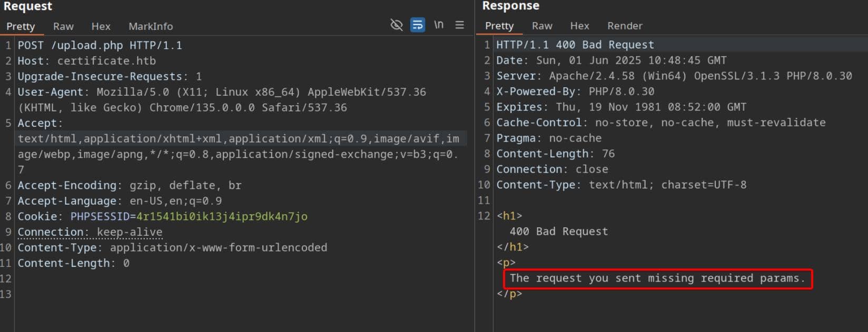The image size is (868, 332).
Task: Open the Response Render tab
Action: [x=625, y=26]
